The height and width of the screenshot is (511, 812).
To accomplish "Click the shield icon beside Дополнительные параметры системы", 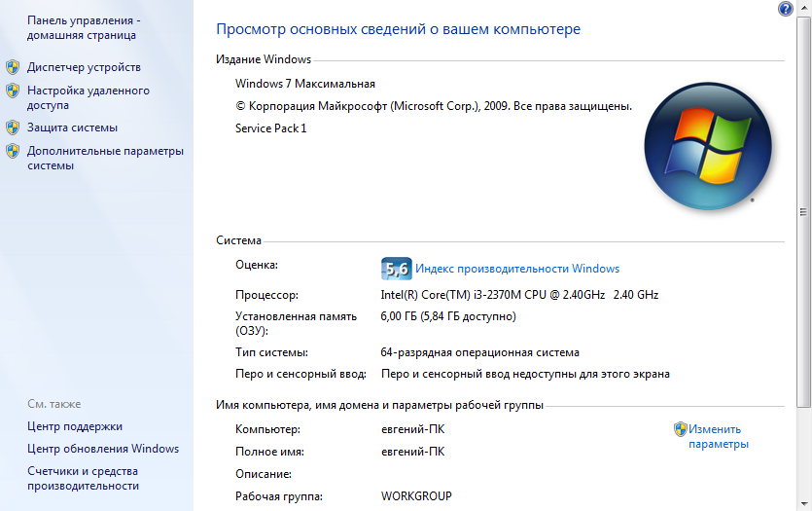I will [x=13, y=151].
